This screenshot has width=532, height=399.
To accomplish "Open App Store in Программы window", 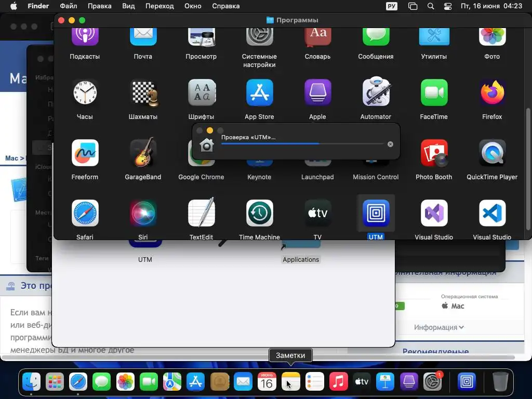I will click(260, 92).
